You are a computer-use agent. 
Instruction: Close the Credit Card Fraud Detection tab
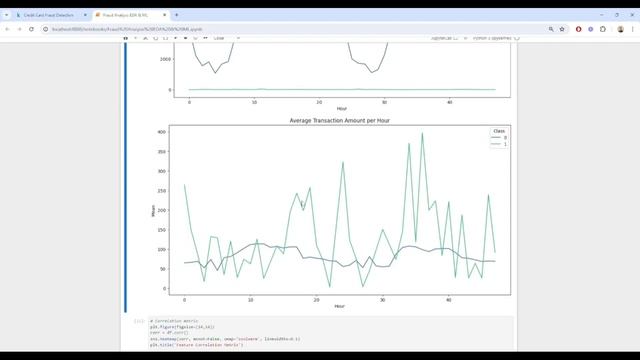[x=85, y=15]
